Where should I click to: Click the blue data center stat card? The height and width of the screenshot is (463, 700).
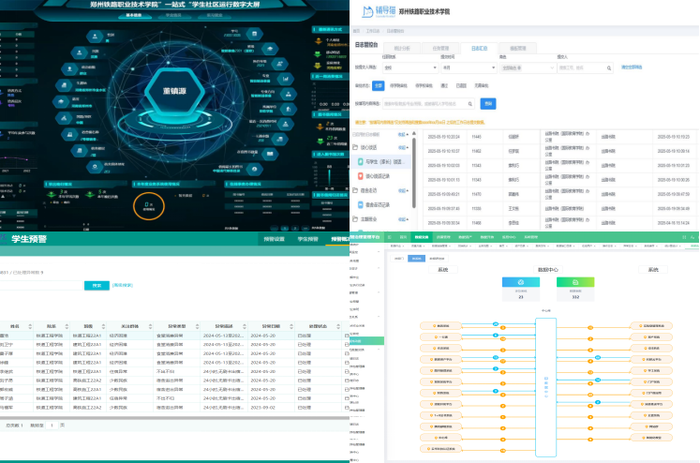521,289
